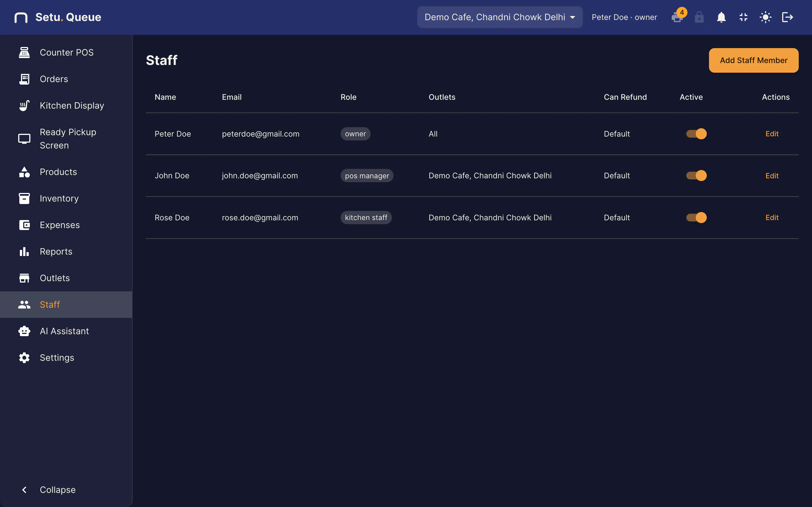Click Add Staff Member button

pos(753,60)
